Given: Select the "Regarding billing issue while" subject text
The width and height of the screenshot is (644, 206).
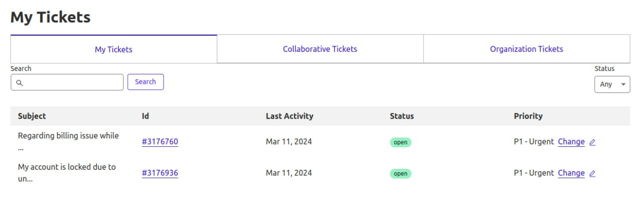Looking at the screenshot, I should (x=68, y=136).
